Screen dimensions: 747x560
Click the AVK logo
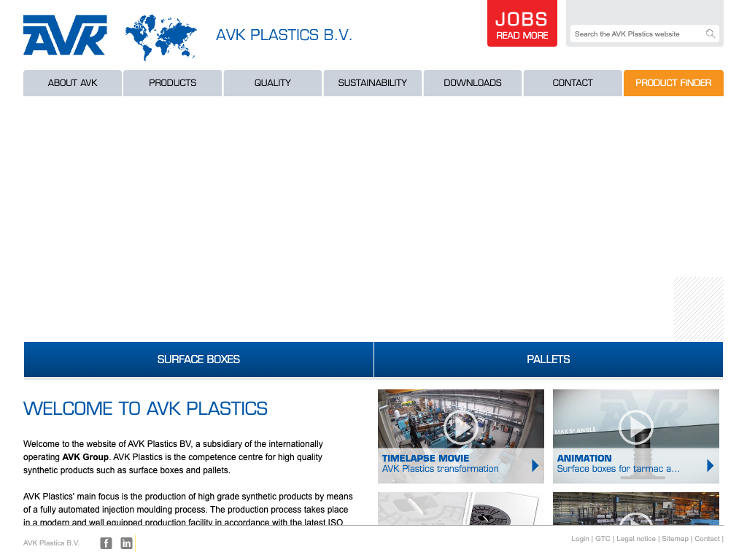click(x=65, y=35)
